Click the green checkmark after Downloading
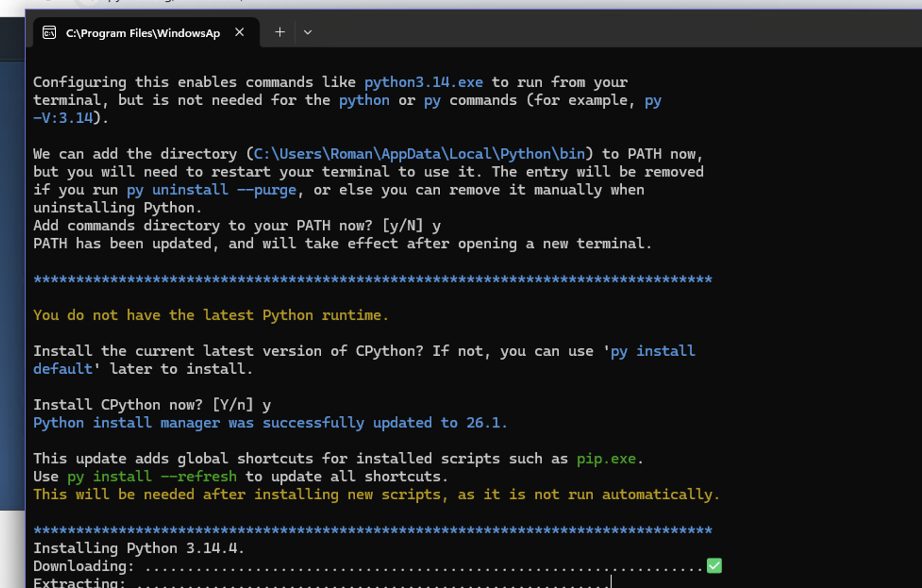The image size is (922, 588). (714, 565)
